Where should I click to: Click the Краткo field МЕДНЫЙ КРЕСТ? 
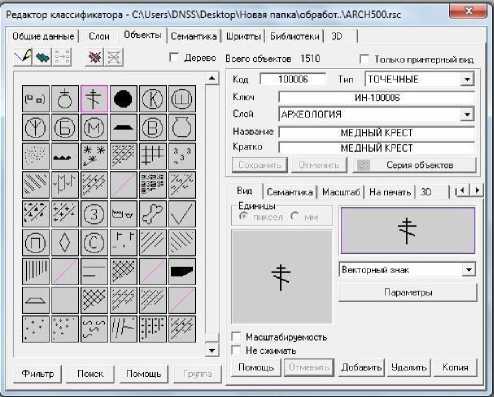pos(376,148)
